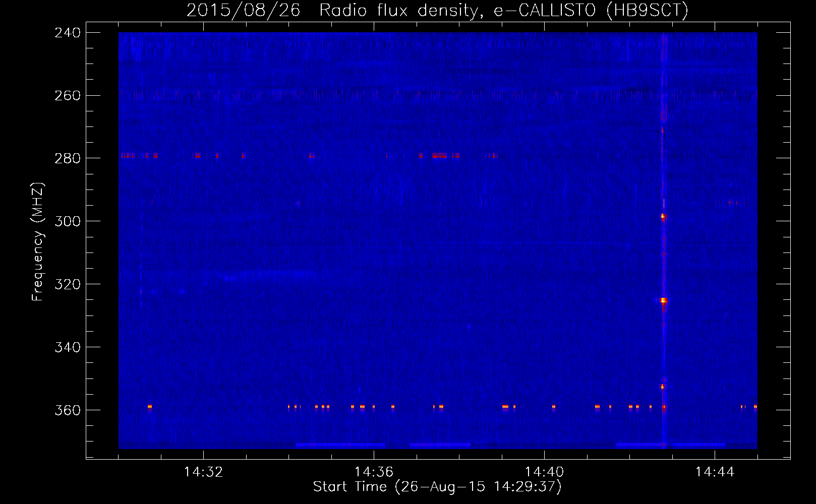Click the 300 frequency tick label
816x504 pixels.
[x=68, y=221]
